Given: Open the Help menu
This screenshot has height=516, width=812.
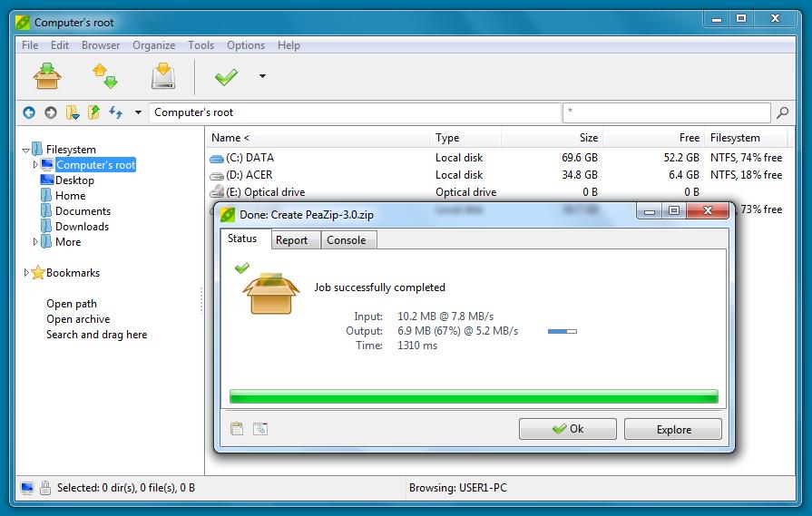Looking at the screenshot, I should click(289, 45).
